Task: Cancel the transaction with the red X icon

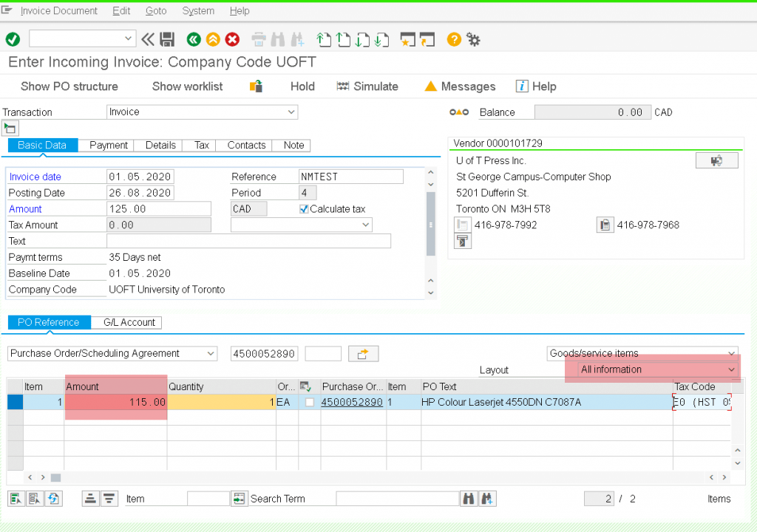Action: pyautogui.click(x=232, y=38)
